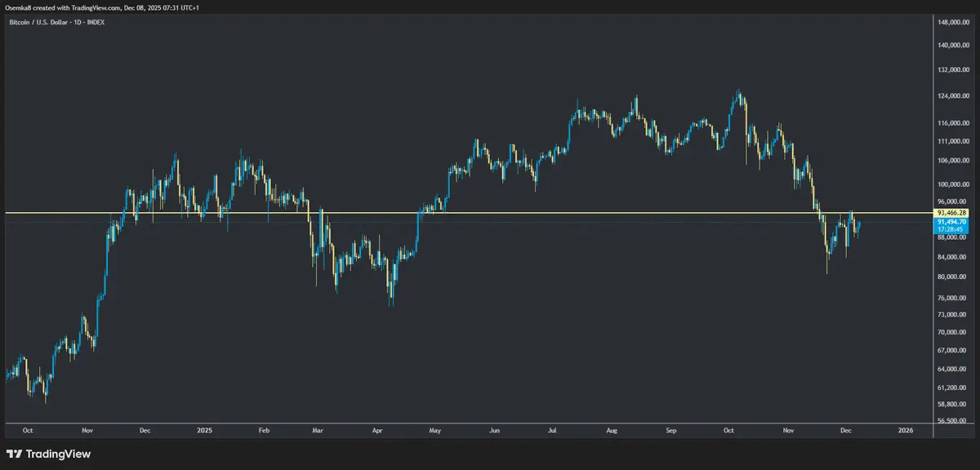The width and height of the screenshot is (980, 470).
Task: Click the 96,000.00 price axis label
Action: click(951, 202)
